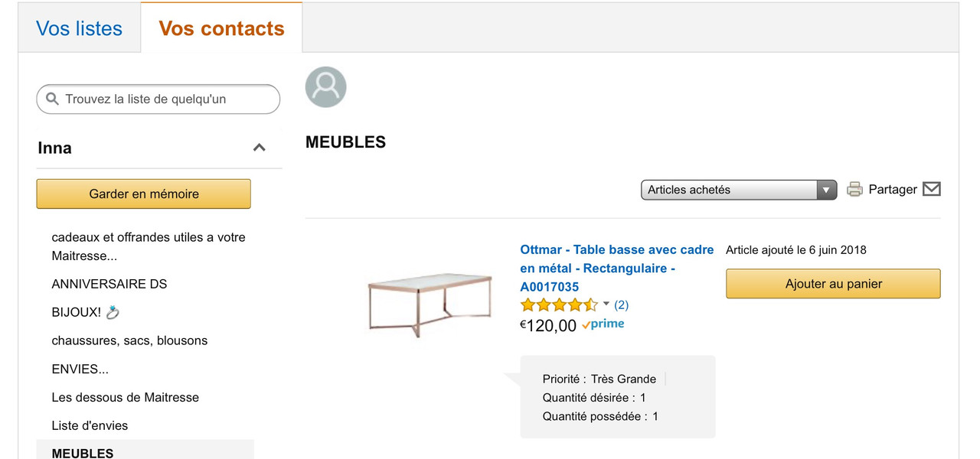
Task: Open the ANNIVERSAIRE DS list
Action: (x=109, y=284)
